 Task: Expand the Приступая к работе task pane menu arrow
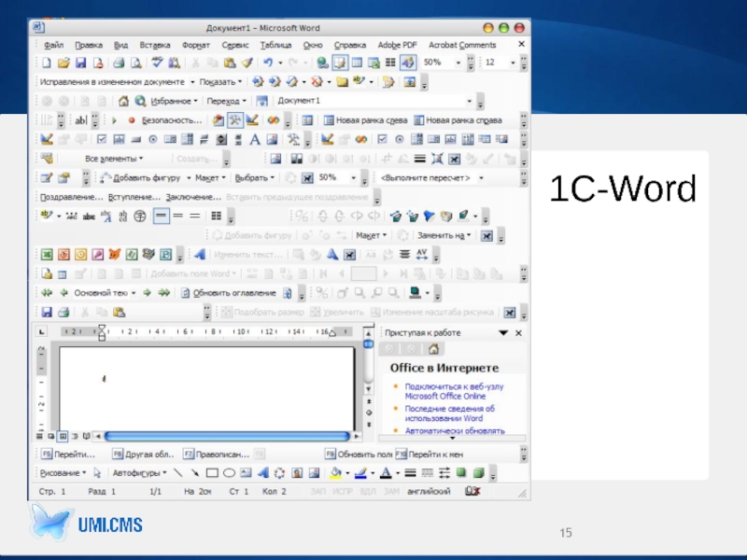[x=503, y=333]
